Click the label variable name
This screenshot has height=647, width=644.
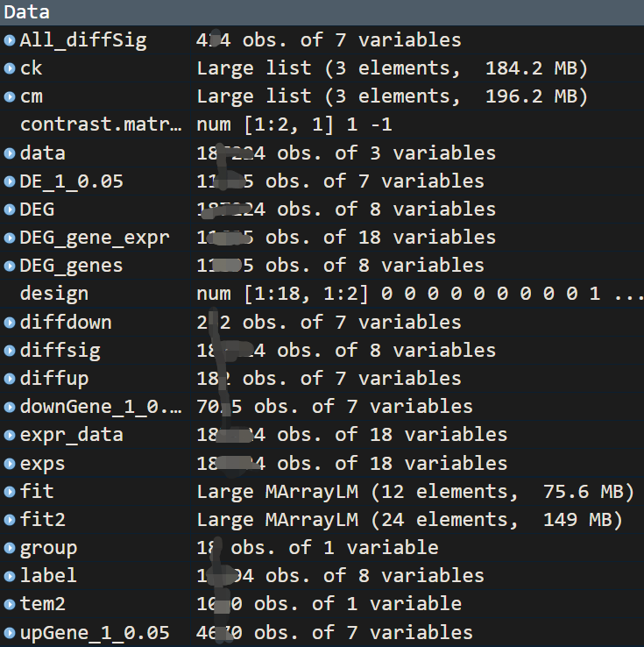pos(48,576)
